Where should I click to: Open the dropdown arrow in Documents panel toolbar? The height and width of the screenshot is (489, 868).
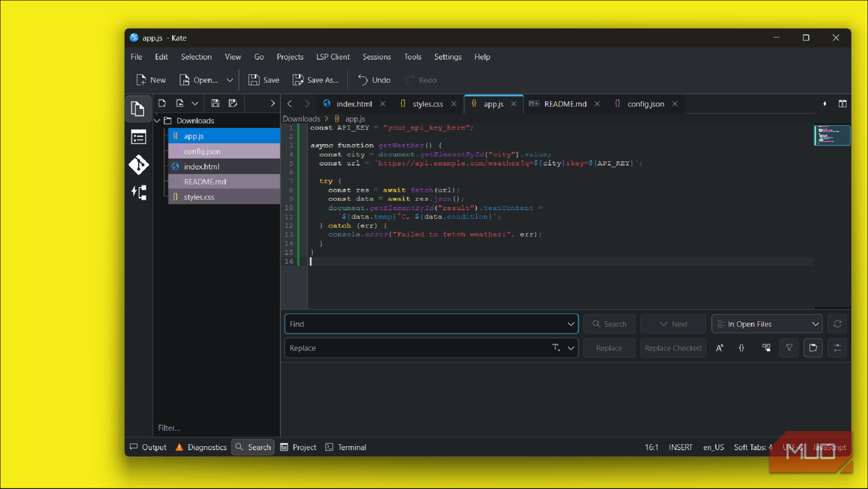coord(195,103)
